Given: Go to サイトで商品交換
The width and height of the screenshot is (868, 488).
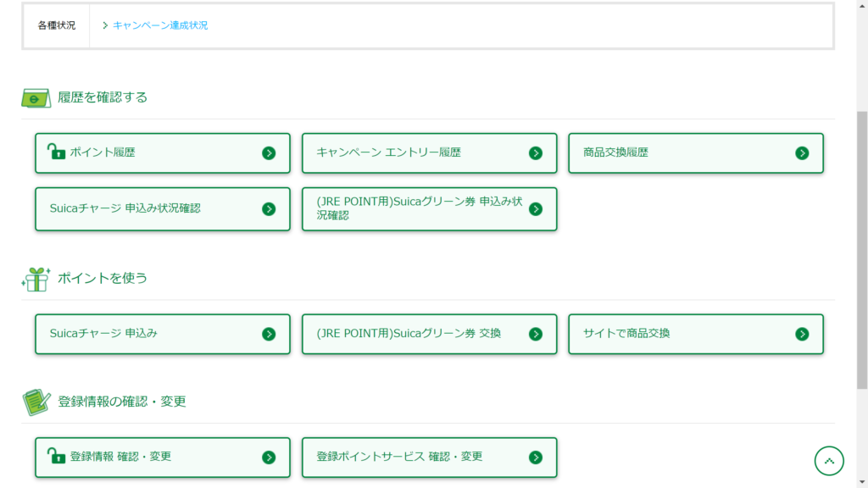Looking at the screenshot, I should tap(696, 334).
